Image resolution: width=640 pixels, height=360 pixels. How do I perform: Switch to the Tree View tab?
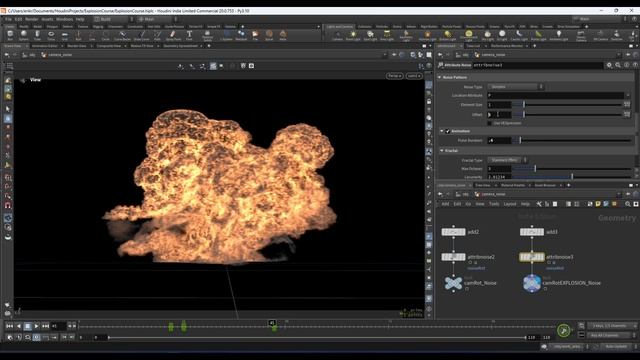coord(482,185)
